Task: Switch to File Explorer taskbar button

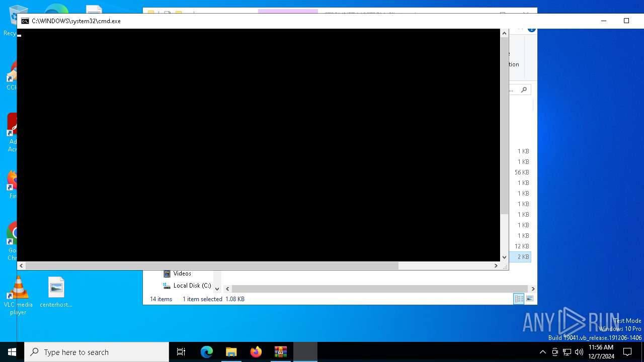Action: 231,352
